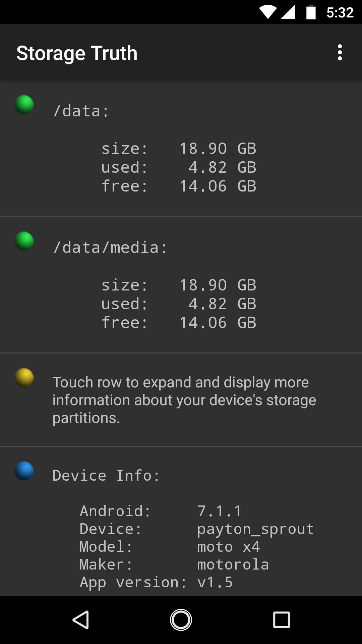Tap the green sphere beside /data/media
The height and width of the screenshot is (644, 362).
click(24, 241)
